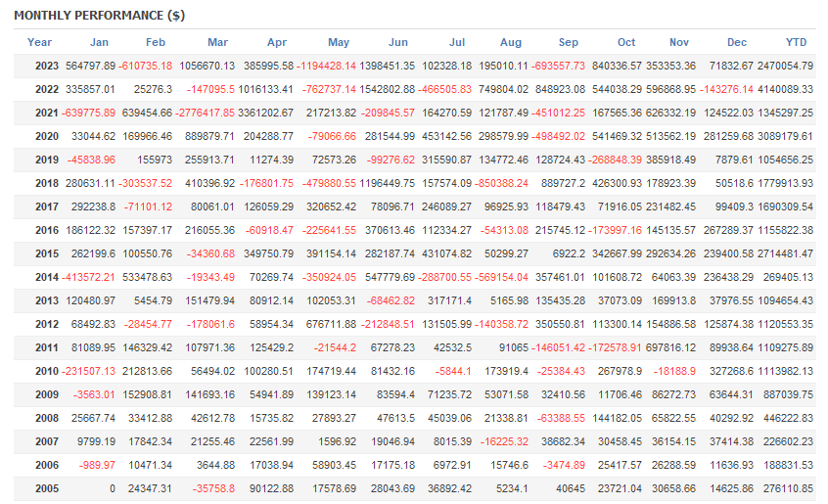Click the YTD column header
Viewport: 828px width, 504px height.
click(796, 42)
